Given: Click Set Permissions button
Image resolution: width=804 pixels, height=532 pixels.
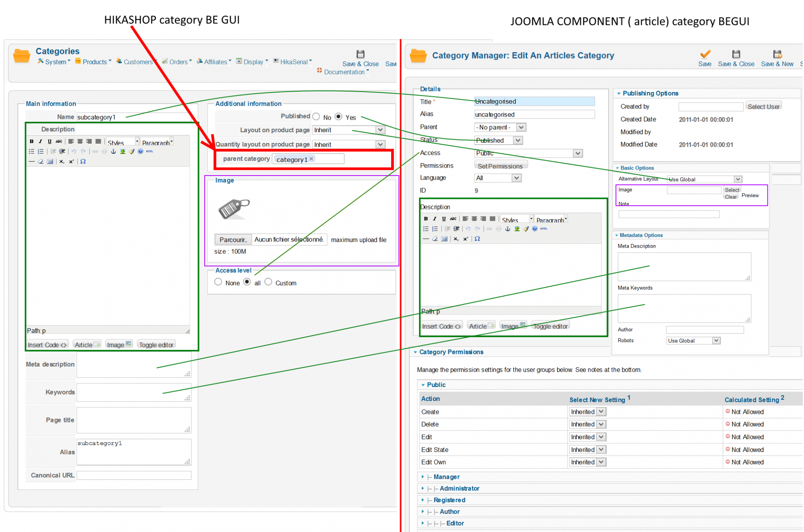Looking at the screenshot, I should click(500, 166).
